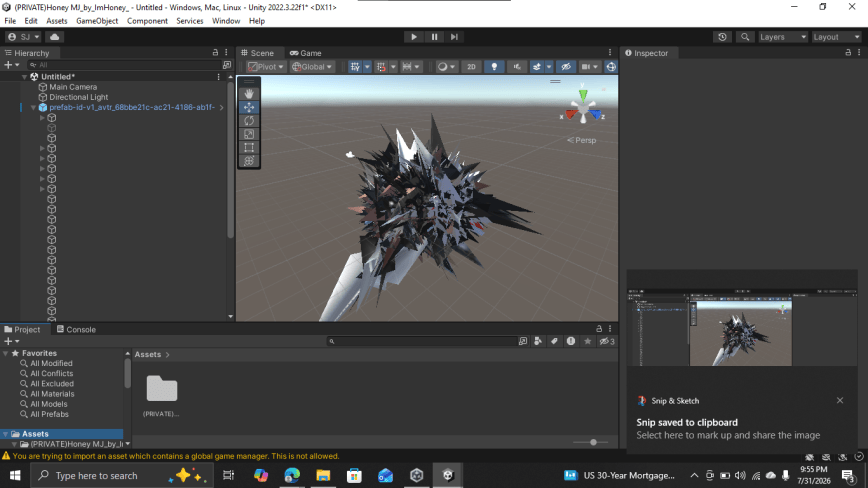The image size is (868, 488).
Task: Toggle 2D view mode
Action: point(471,66)
